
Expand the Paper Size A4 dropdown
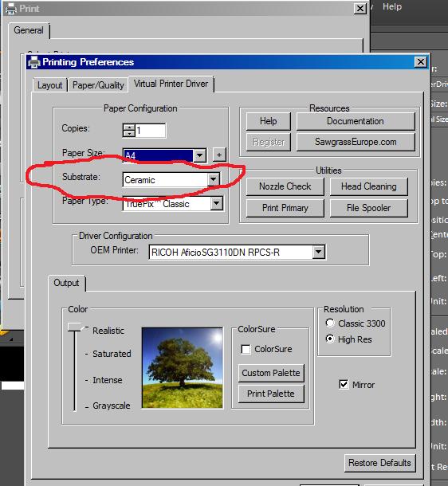(x=200, y=155)
